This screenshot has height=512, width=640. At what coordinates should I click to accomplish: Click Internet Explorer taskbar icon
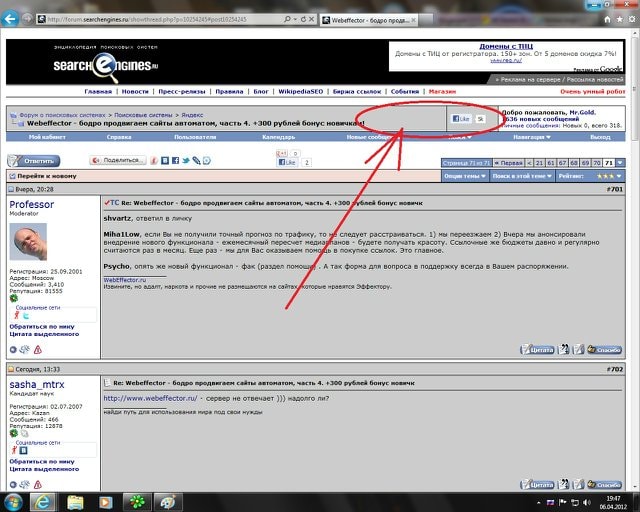pyautogui.click(x=42, y=502)
